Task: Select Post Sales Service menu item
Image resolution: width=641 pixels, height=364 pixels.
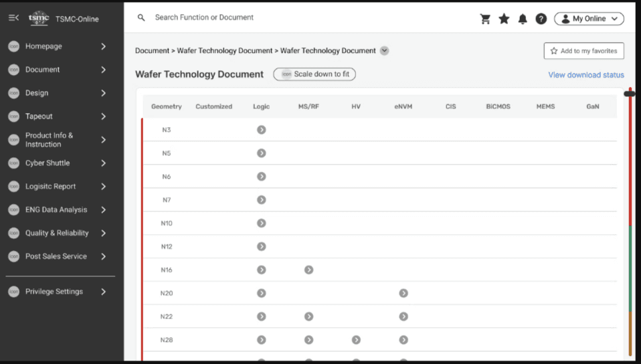Action: coord(58,256)
